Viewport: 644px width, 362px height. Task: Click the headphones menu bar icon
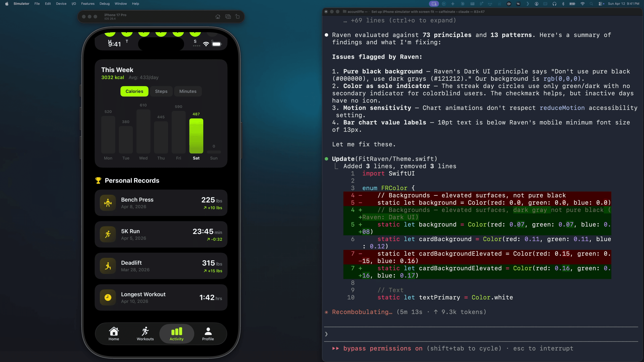[x=554, y=4]
